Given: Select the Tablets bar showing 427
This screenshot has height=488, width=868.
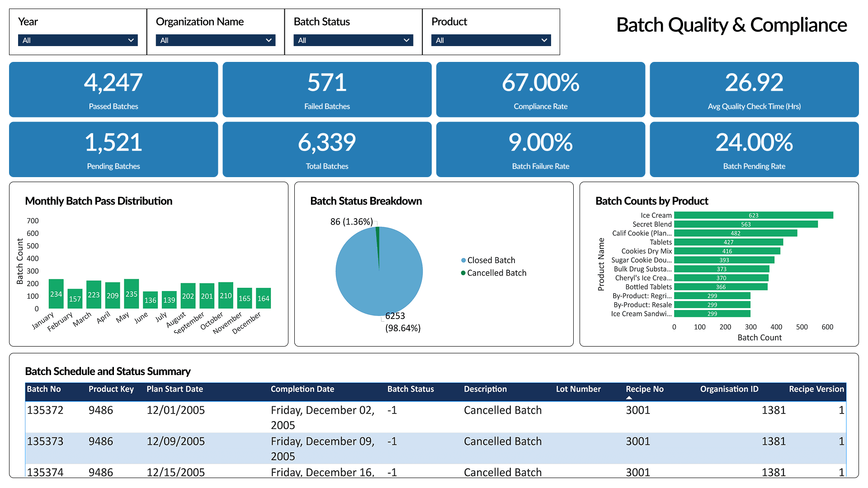Looking at the screenshot, I should pos(728,242).
